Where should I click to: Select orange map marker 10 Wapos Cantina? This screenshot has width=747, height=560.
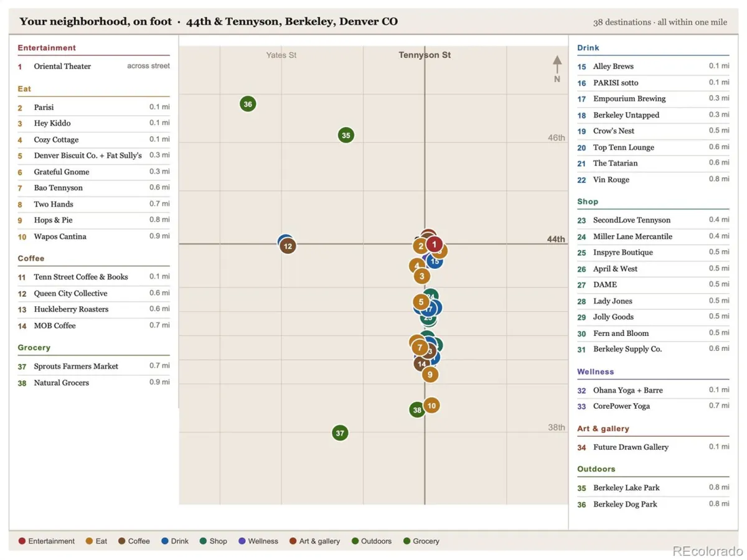431,406
